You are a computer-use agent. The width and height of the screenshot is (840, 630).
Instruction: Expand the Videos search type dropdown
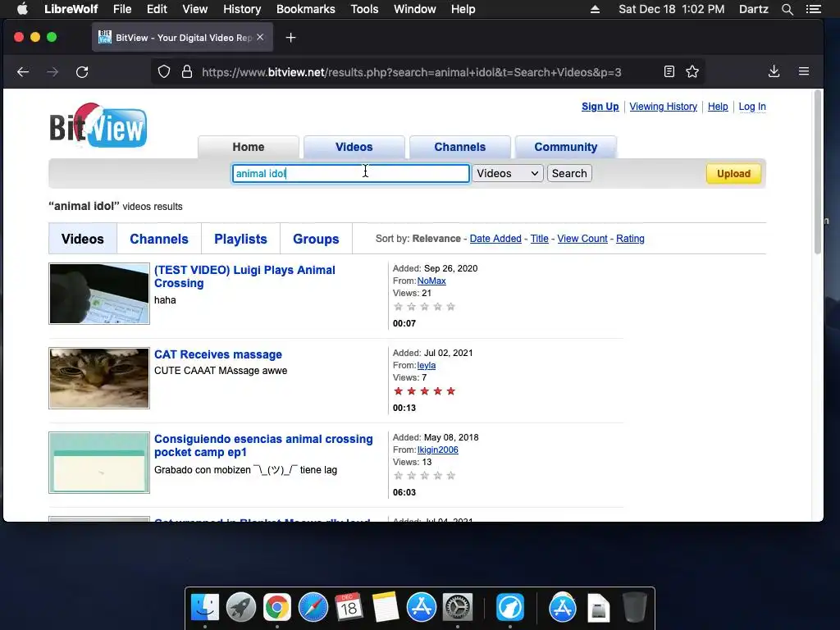[x=507, y=174]
